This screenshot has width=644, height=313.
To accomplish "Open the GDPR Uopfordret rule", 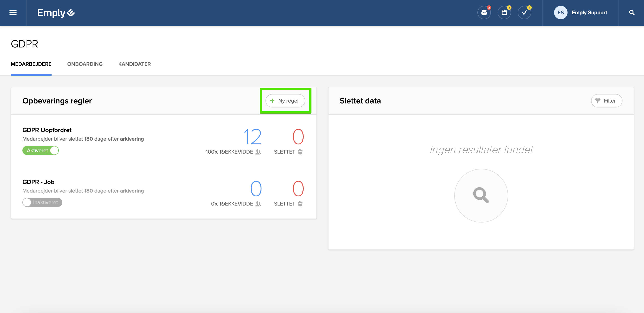I will click(47, 130).
